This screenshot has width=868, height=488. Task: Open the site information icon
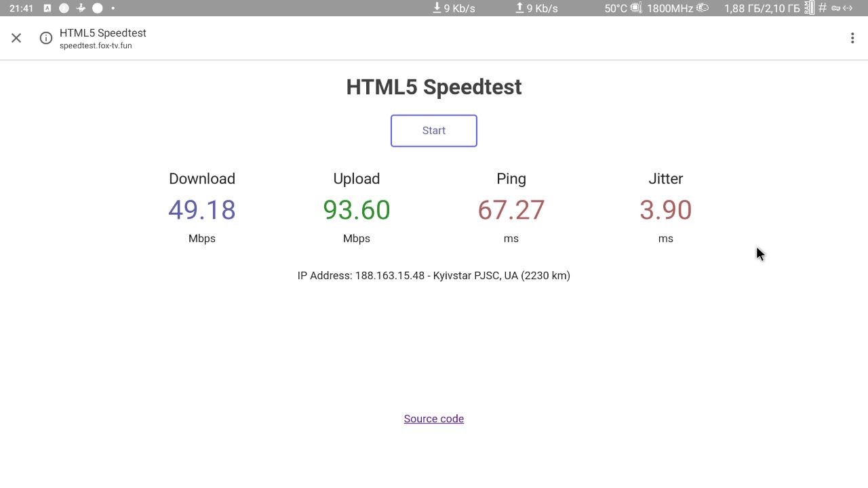pos(46,38)
